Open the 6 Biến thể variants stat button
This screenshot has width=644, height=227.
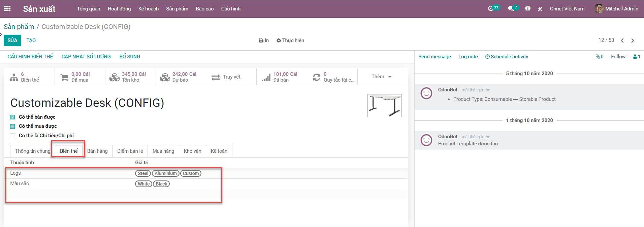click(29, 77)
